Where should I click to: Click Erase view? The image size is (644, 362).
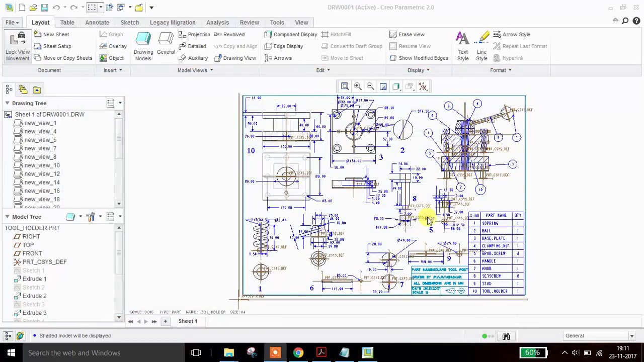pos(407,34)
